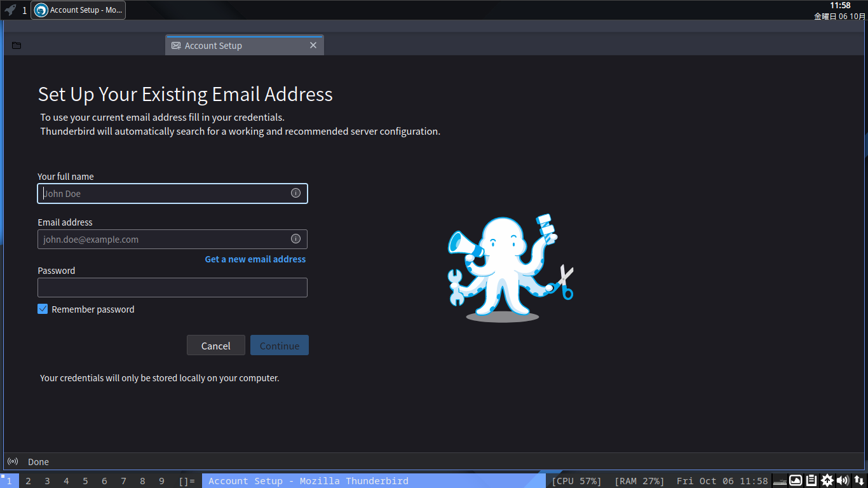Open the system monitor graph tray icon
The image size is (868, 488).
coord(796,481)
